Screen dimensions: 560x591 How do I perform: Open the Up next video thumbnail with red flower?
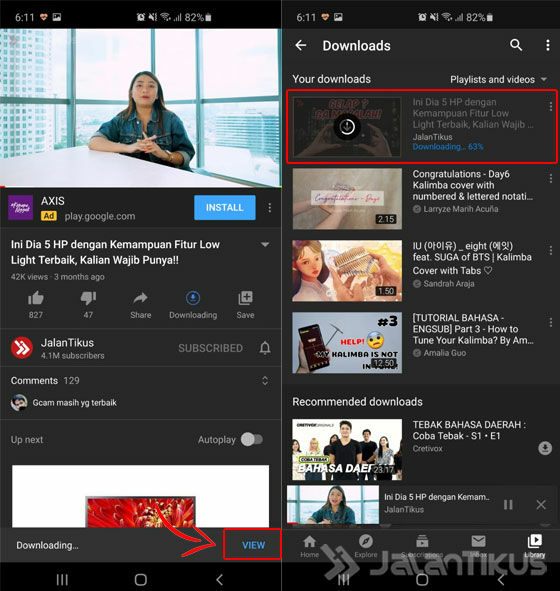coord(141,496)
